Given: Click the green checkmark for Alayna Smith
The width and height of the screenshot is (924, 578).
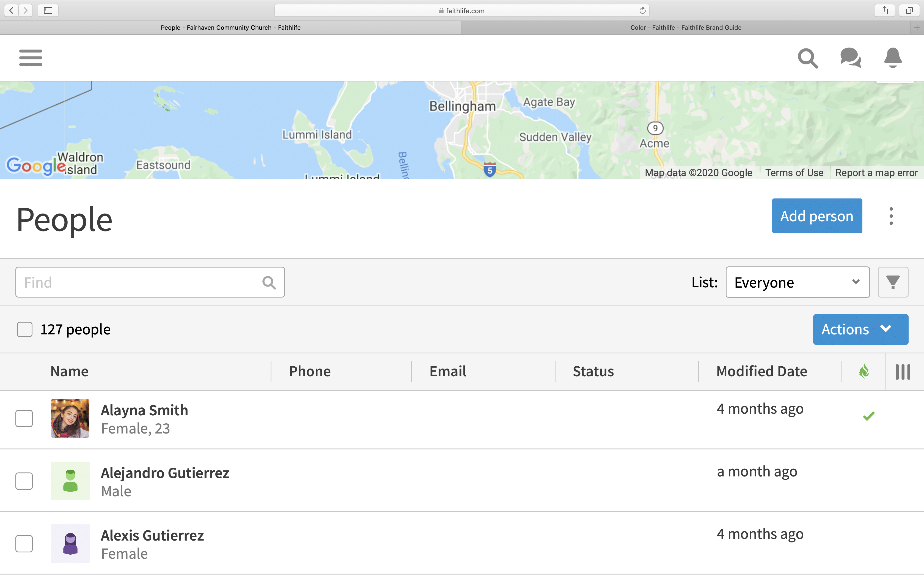Looking at the screenshot, I should pyautogui.click(x=869, y=416).
